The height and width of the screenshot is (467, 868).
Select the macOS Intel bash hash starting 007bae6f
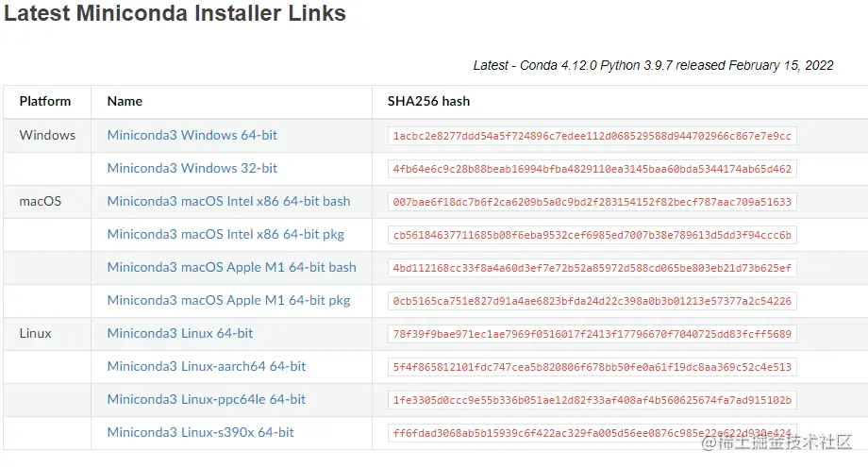pyautogui.click(x=593, y=202)
